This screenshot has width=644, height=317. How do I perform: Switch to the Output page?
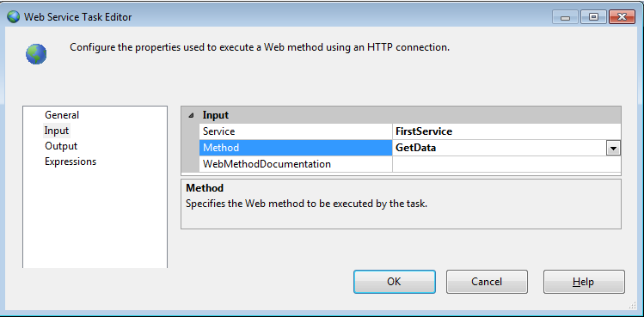point(61,146)
